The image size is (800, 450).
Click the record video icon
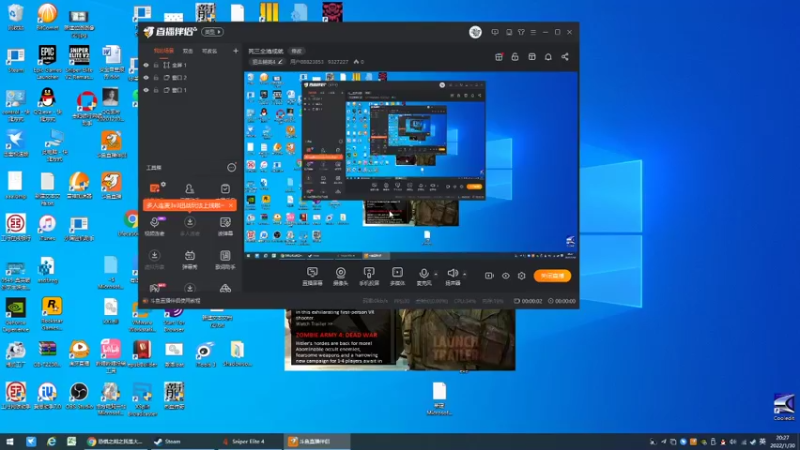pyautogui.click(x=489, y=276)
